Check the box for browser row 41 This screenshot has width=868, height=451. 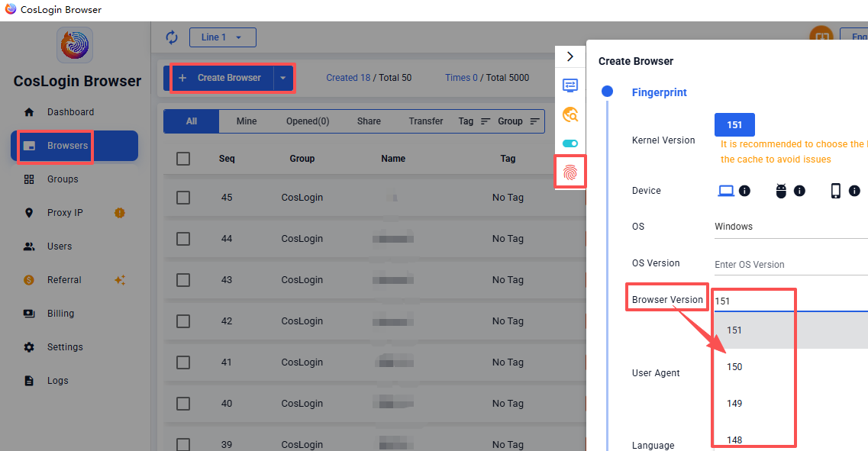[183, 362]
